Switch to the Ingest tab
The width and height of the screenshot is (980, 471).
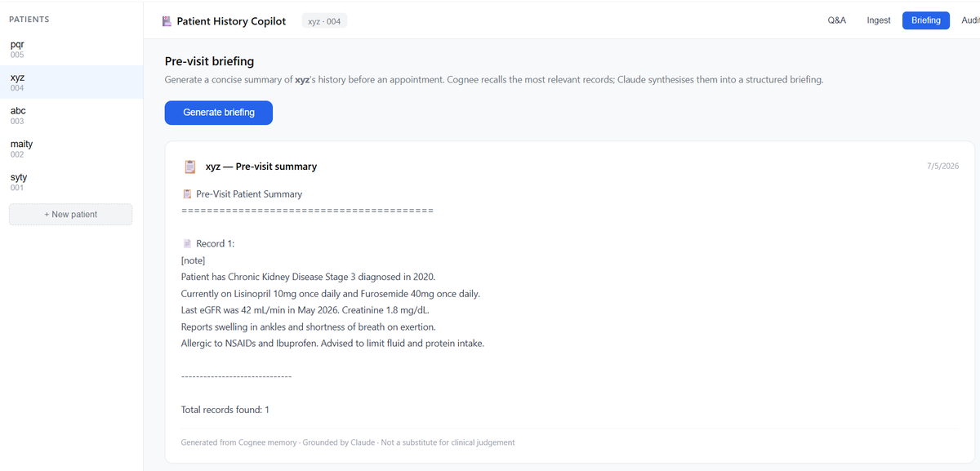pyautogui.click(x=879, y=20)
